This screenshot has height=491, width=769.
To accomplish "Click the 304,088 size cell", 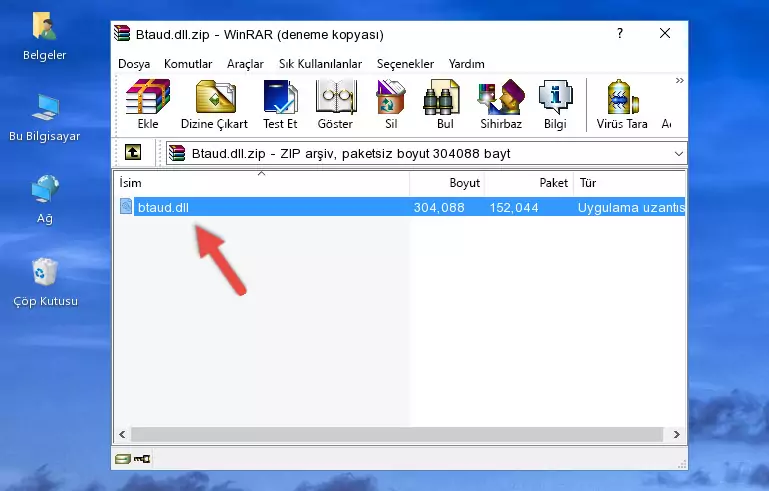I will pyautogui.click(x=439, y=207).
